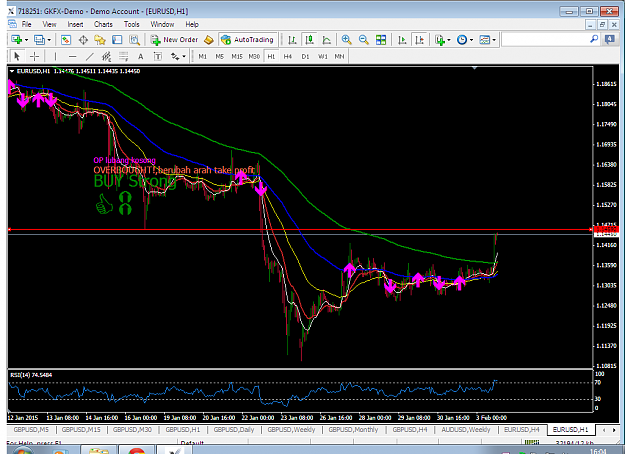The height and width of the screenshot is (454, 625).
Task: Switch timeframe to M30
Action: (254, 57)
